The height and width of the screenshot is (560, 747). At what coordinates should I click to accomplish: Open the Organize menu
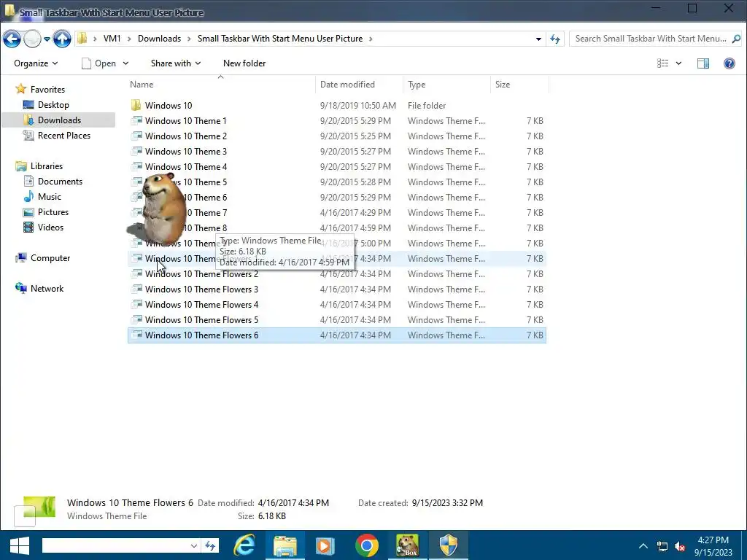(36, 63)
